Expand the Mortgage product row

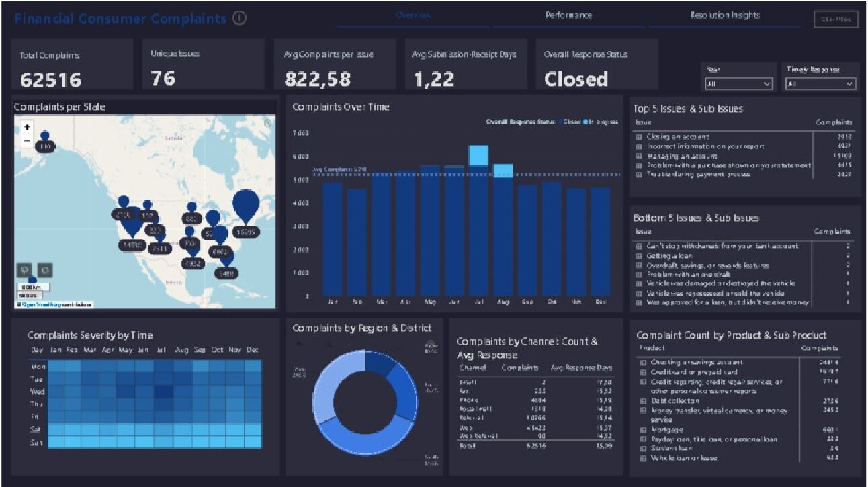tap(642, 430)
